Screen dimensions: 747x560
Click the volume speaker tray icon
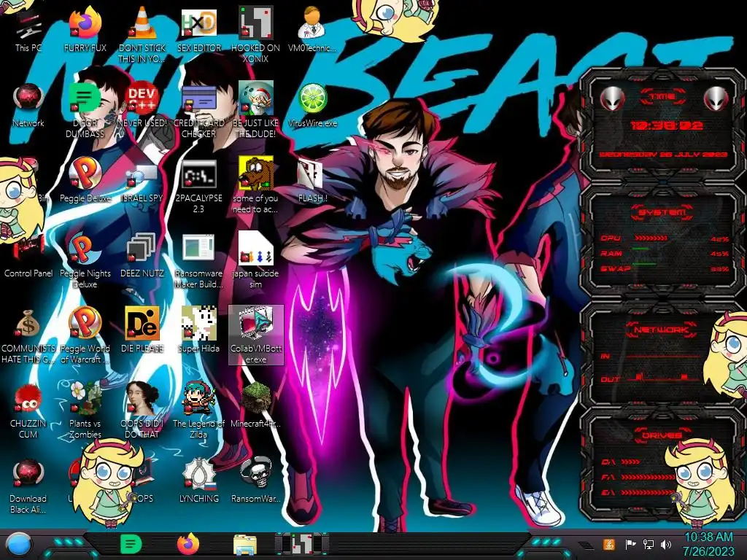[x=667, y=544]
